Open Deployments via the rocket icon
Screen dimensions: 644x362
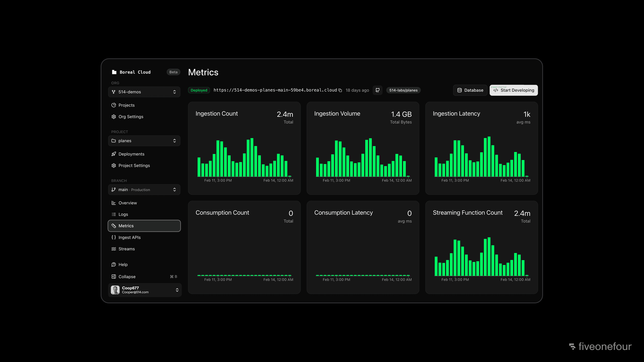coord(114,154)
